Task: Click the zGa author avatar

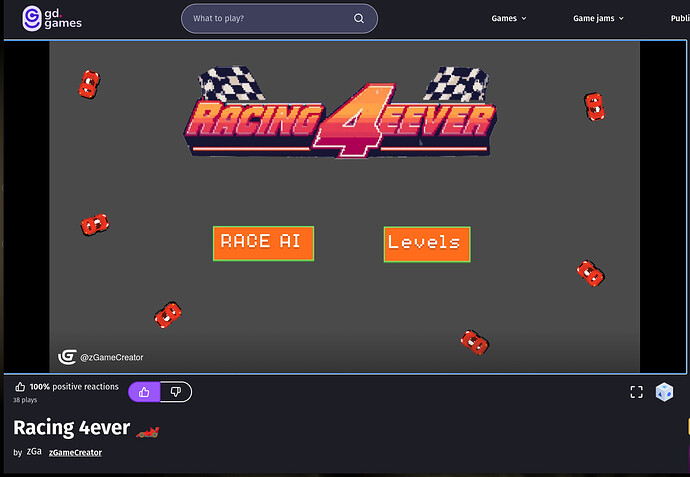Action: (34, 451)
